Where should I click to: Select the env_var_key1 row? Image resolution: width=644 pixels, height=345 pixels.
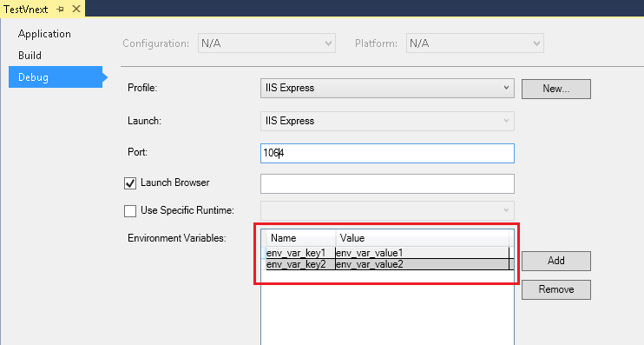(388, 253)
